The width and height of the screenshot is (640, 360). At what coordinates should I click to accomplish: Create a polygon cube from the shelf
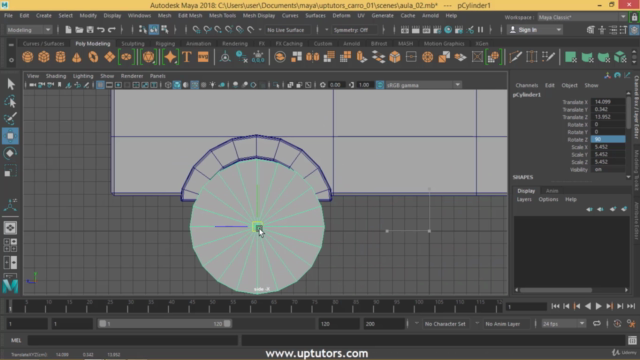(44, 57)
